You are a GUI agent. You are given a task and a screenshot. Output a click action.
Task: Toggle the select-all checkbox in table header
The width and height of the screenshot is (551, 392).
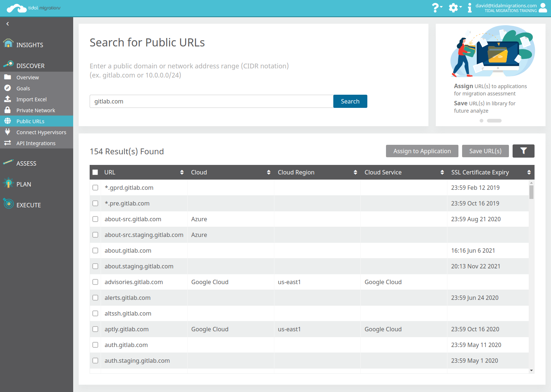(x=95, y=172)
